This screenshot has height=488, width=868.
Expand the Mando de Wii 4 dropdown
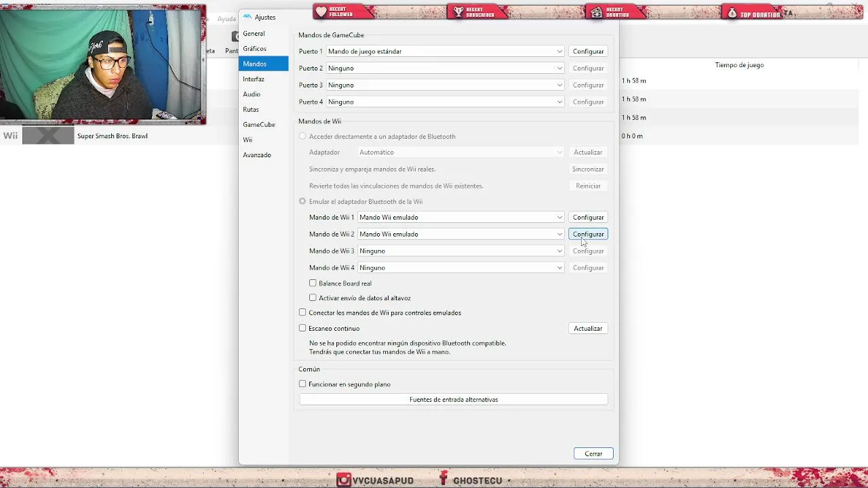(x=460, y=268)
